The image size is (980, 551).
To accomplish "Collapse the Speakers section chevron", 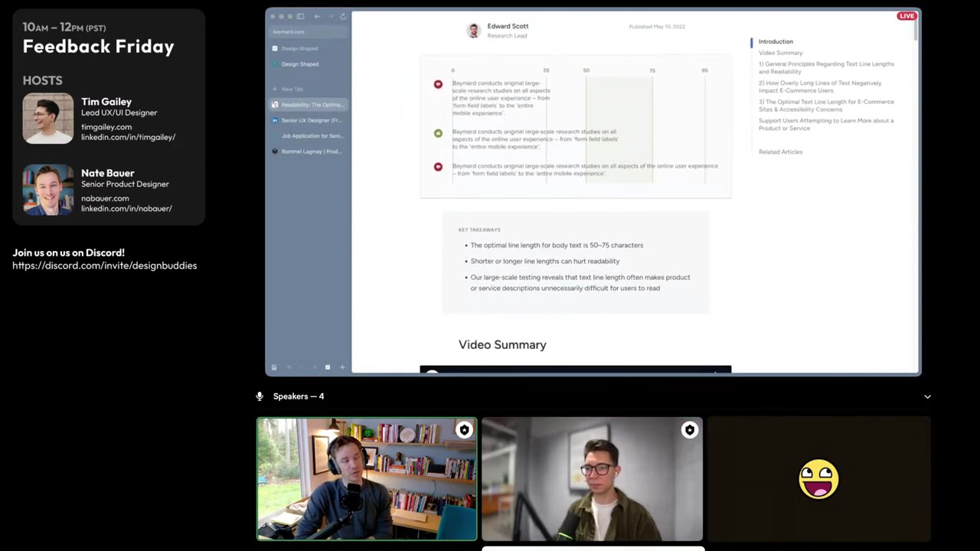I will click(927, 396).
